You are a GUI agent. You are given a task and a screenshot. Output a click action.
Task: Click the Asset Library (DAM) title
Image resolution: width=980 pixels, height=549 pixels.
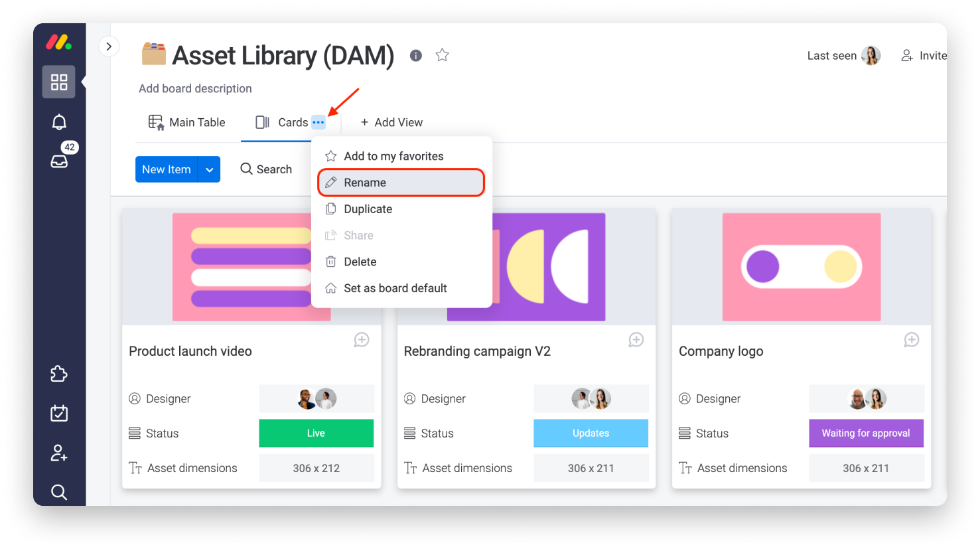point(283,56)
